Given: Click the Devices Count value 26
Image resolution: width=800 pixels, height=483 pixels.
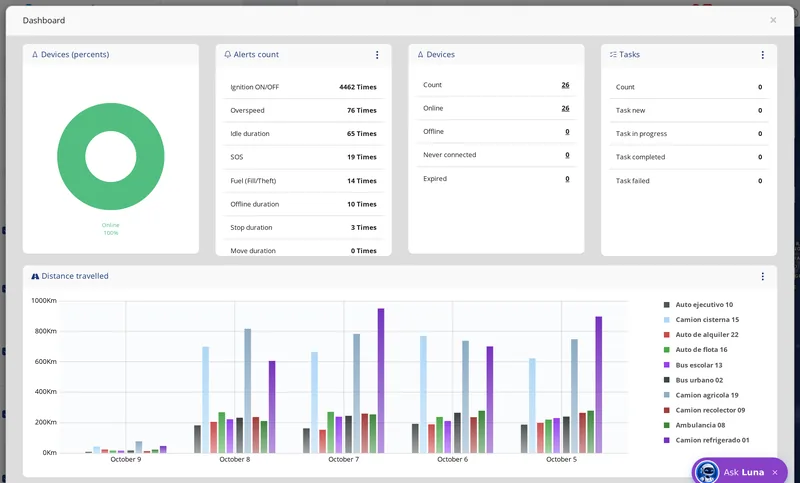Looking at the screenshot, I should click(565, 85).
